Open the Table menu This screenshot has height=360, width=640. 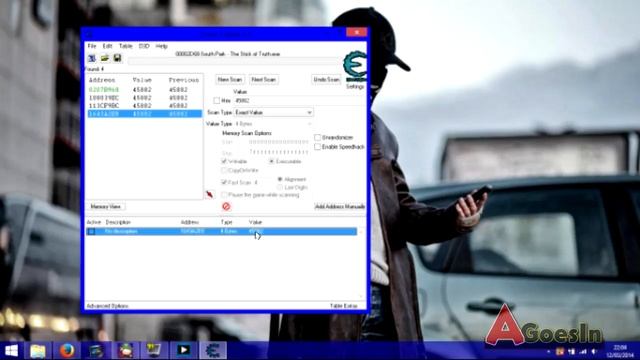click(x=126, y=46)
